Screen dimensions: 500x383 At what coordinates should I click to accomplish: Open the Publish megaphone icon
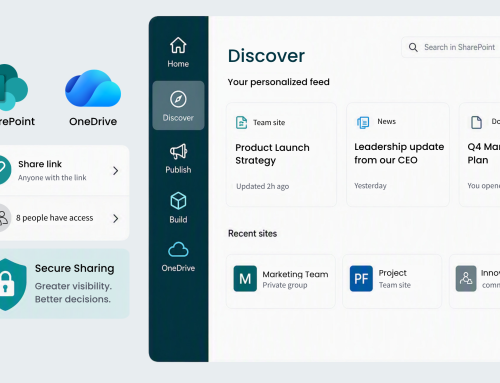pos(178,151)
